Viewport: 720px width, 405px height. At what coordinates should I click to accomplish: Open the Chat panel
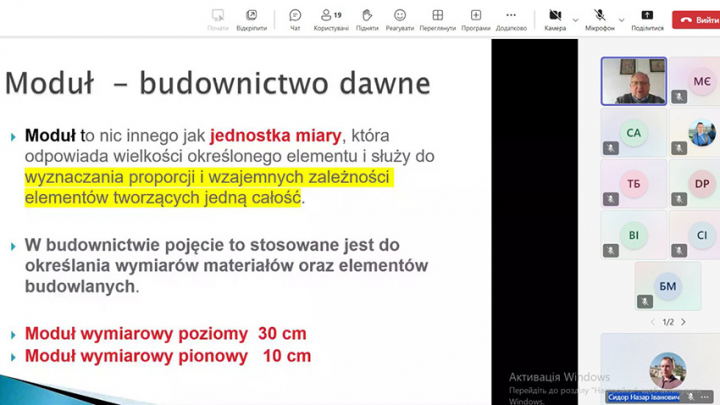pyautogui.click(x=295, y=18)
